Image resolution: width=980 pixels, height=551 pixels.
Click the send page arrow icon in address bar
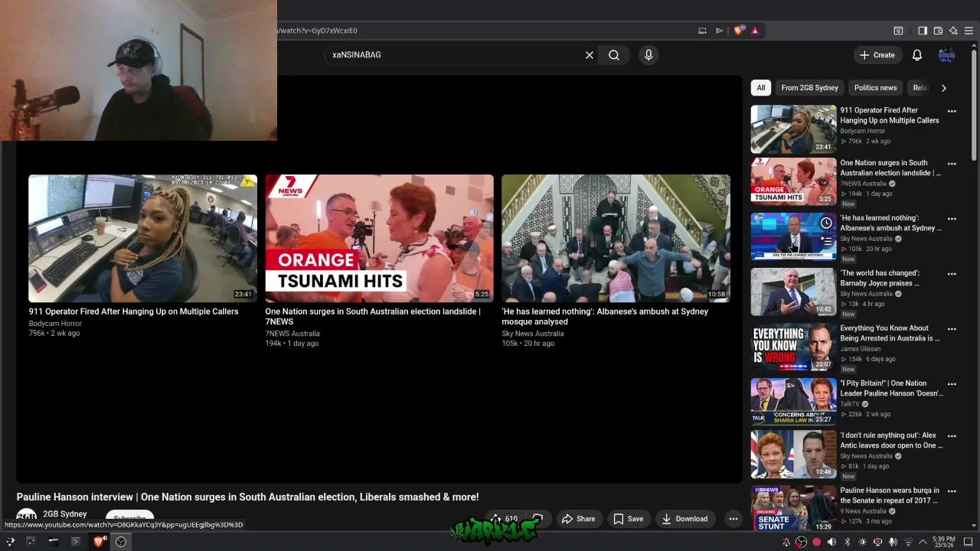point(719,31)
